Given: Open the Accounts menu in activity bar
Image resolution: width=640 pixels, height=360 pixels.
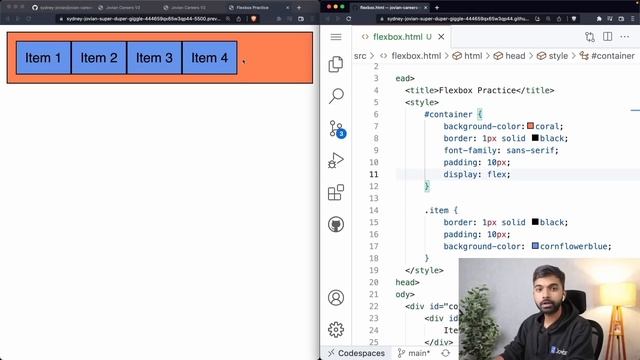Looking at the screenshot, I should (x=336, y=298).
